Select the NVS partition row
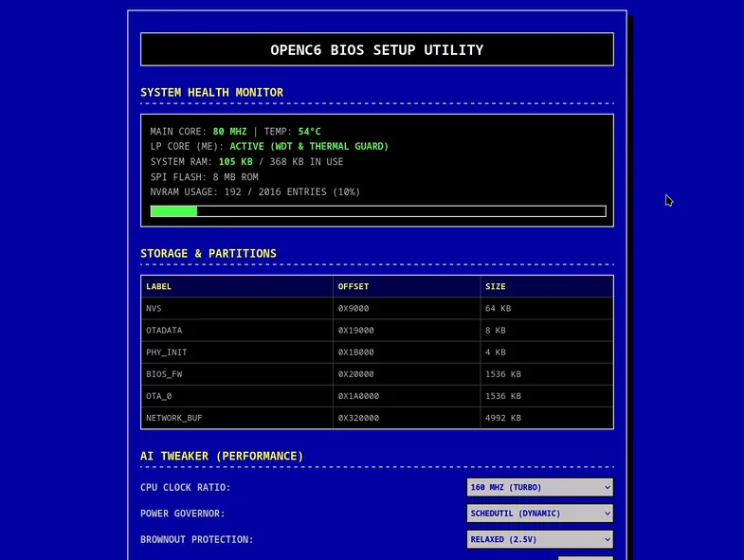 (x=377, y=309)
